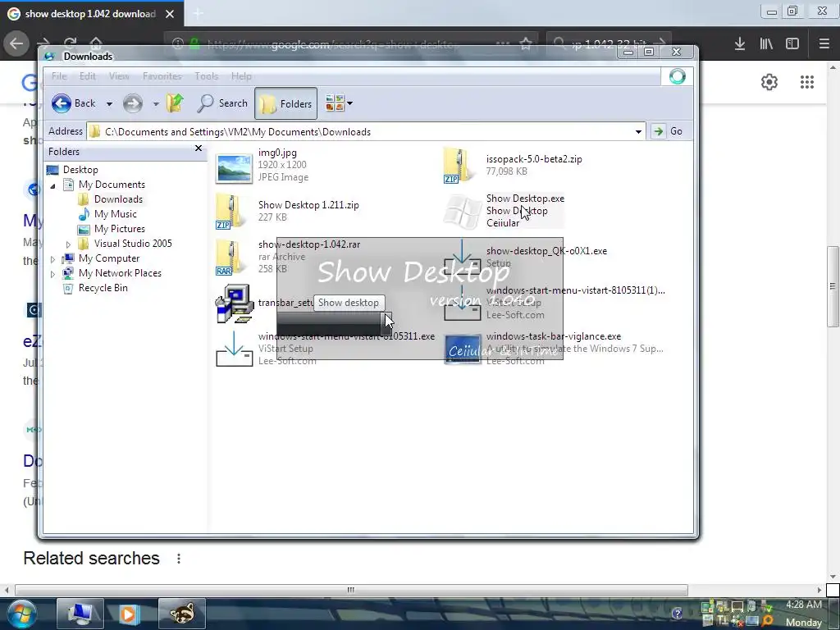Viewport: 840px width, 630px height.
Task: Open Google settings gear icon
Action: 769,82
